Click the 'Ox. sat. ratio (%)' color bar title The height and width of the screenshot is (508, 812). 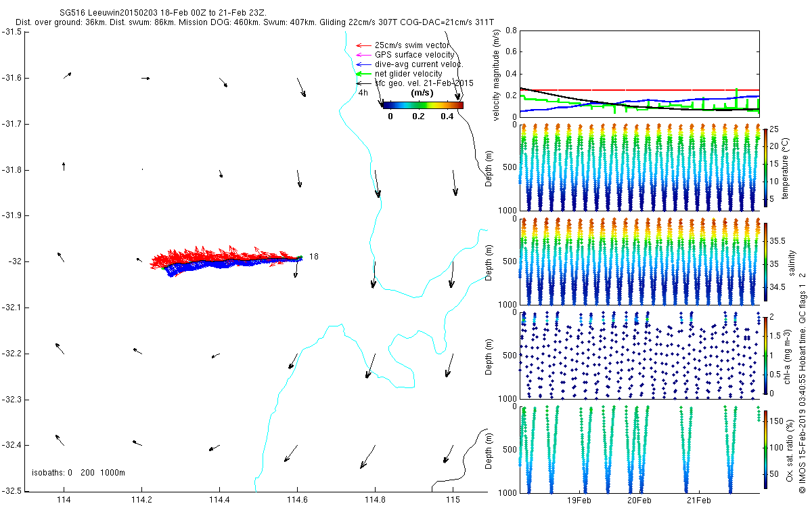click(x=791, y=450)
